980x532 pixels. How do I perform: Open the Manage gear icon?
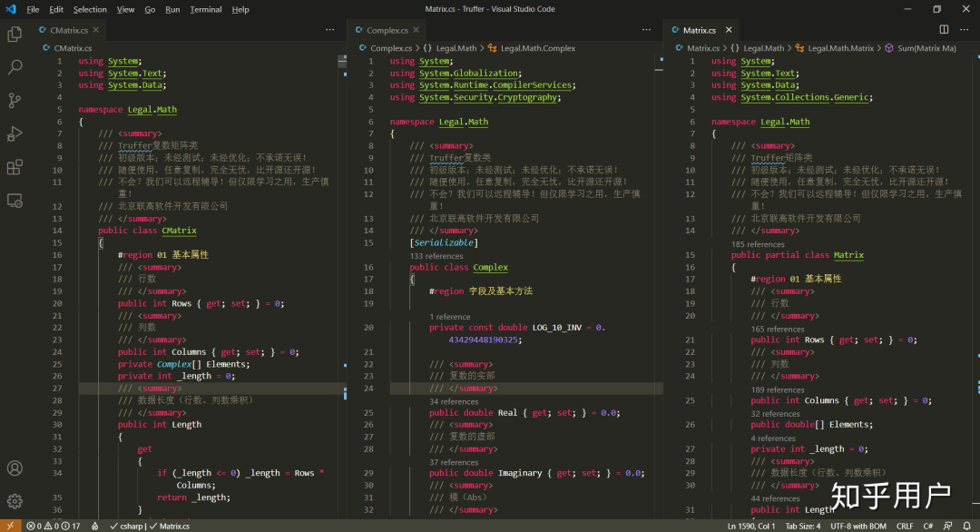pyautogui.click(x=15, y=501)
